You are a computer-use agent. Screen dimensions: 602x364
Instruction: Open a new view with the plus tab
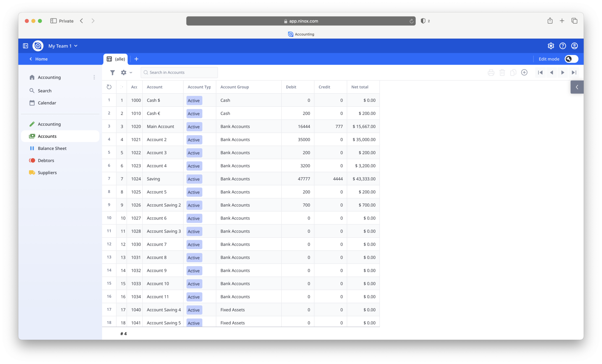[x=136, y=59]
